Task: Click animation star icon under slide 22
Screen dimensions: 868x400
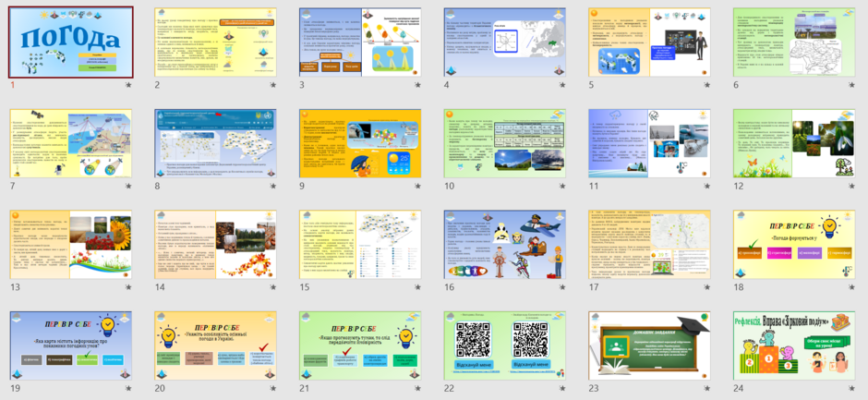Action: (x=562, y=388)
